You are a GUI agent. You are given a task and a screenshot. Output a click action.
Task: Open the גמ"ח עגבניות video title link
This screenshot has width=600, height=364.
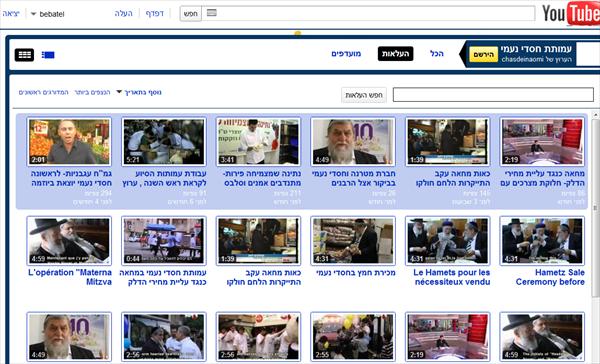coord(71,178)
